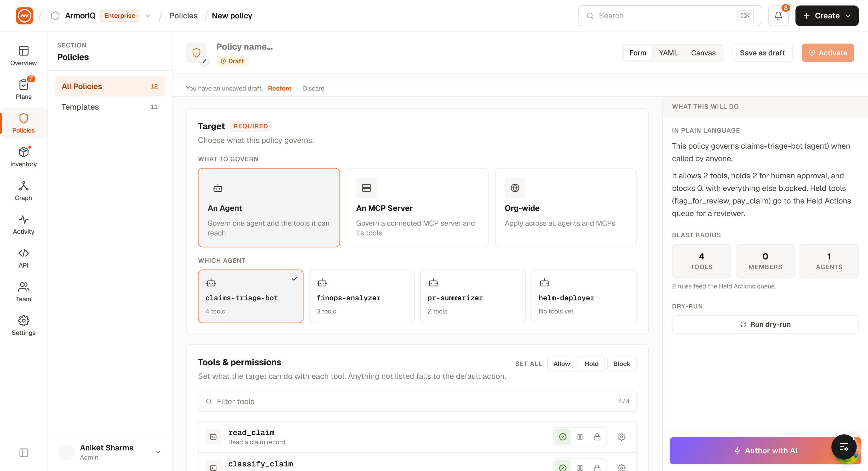Switch to the YAML view tab
868x471 pixels.
(x=668, y=53)
